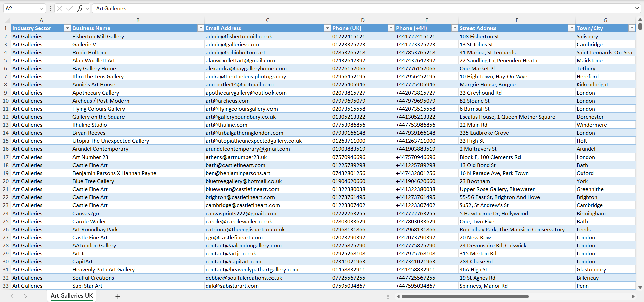Add a new sheet with plus icon
The width and height of the screenshot is (644, 302).
[118, 296]
